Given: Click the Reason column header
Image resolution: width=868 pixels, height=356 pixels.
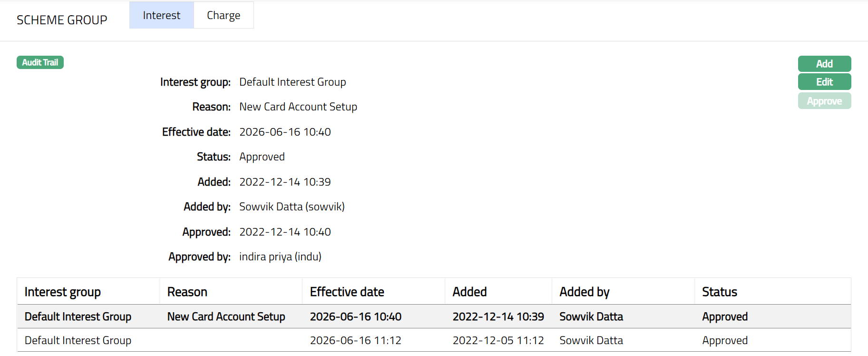Looking at the screenshot, I should coord(187,292).
